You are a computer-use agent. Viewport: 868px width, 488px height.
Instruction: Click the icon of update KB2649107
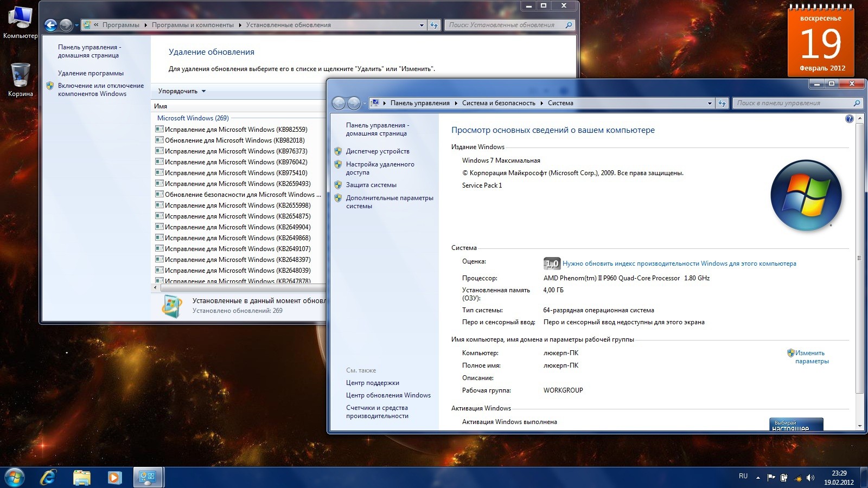pyautogui.click(x=159, y=248)
